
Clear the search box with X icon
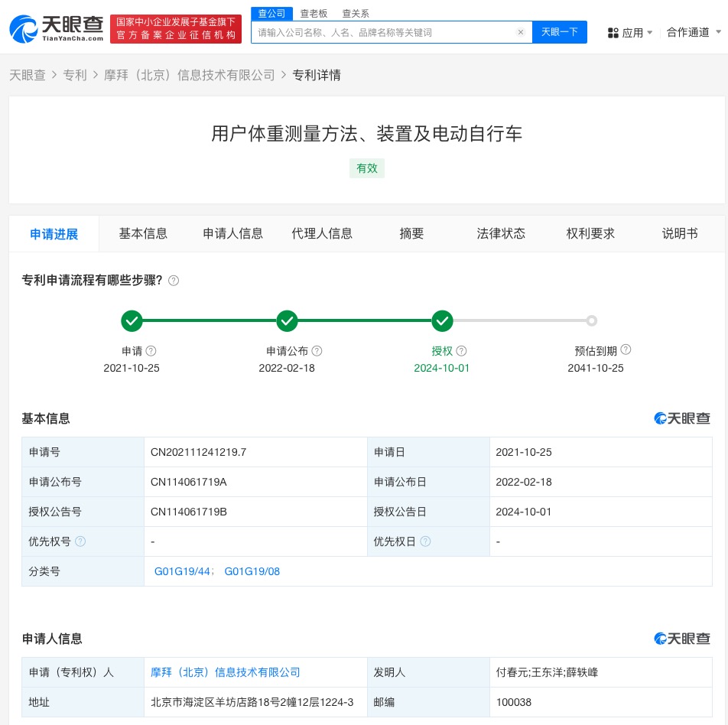521,32
